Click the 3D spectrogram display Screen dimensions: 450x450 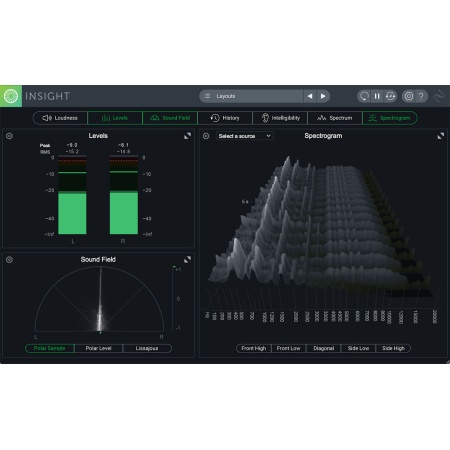(x=320, y=227)
